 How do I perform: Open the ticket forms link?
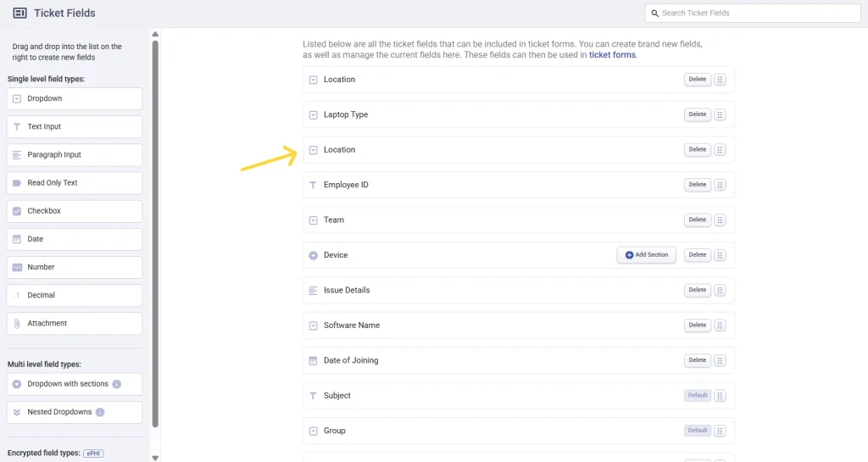tap(612, 55)
